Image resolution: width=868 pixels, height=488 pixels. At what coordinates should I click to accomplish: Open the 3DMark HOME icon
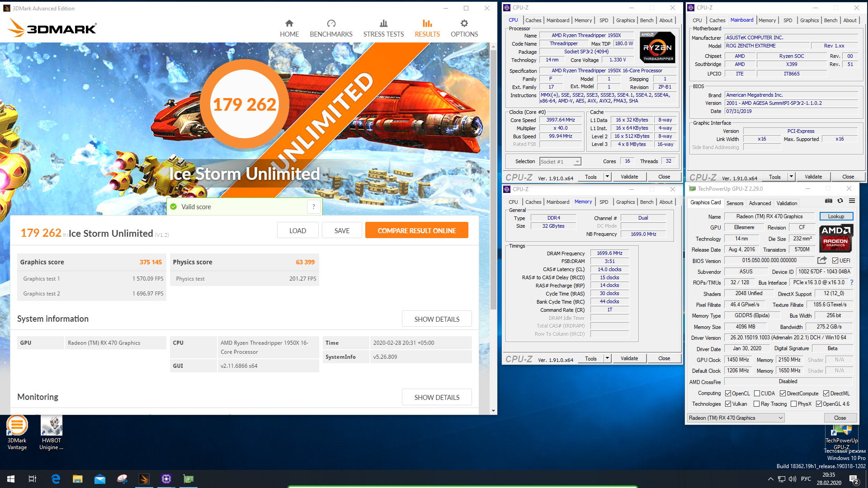[x=289, y=23]
